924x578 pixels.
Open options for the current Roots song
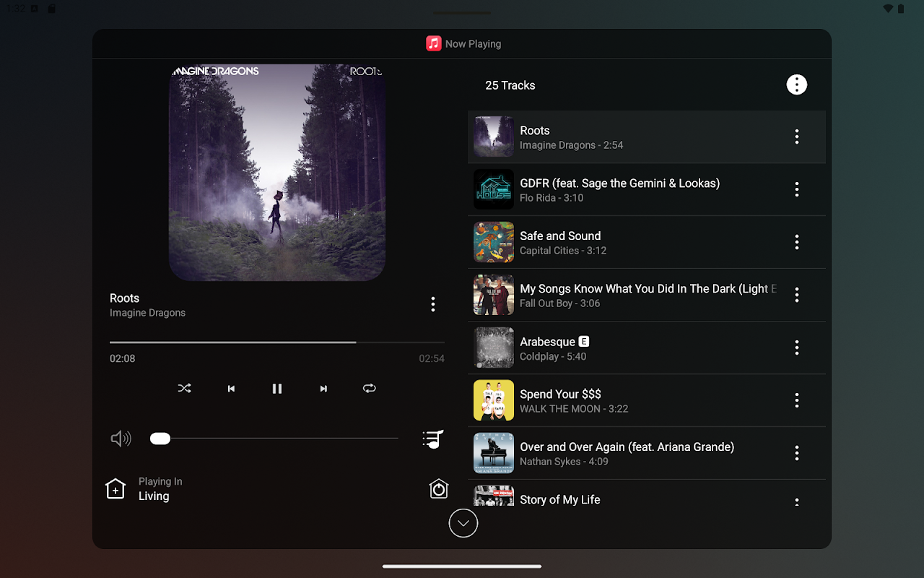[433, 304]
